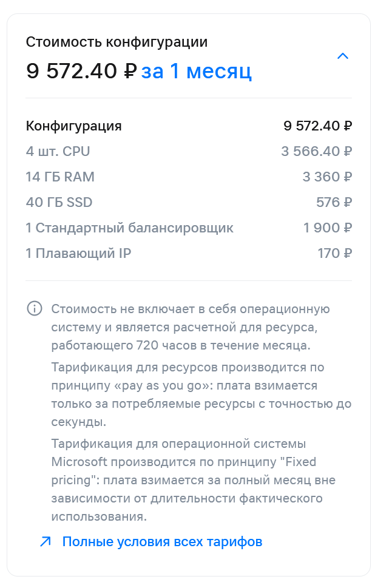Select the '40 ГБ SSD' line item

59,203
